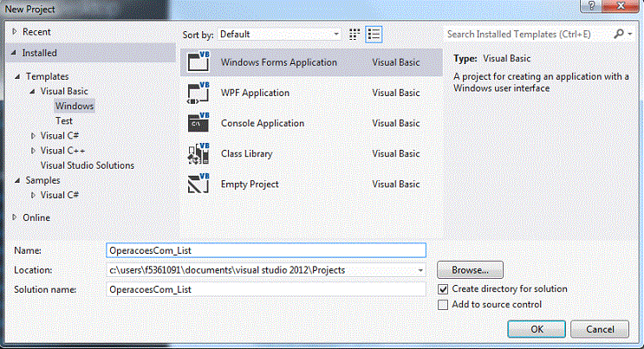Click 'Visual Basic' language in Class Library row
The width and height of the screenshot is (644, 349).
396,153
